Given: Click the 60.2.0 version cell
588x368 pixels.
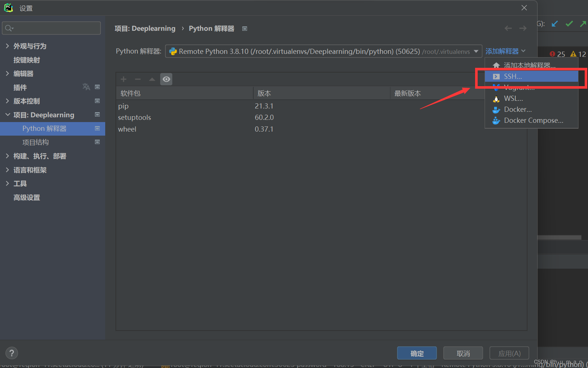Looking at the screenshot, I should click(264, 117).
